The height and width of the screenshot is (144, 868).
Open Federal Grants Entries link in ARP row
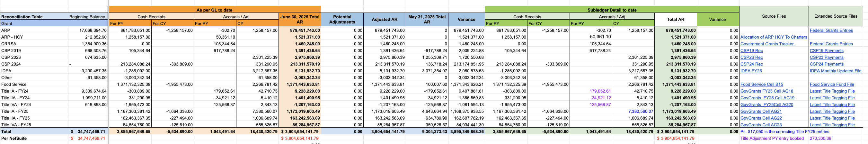coord(831,30)
